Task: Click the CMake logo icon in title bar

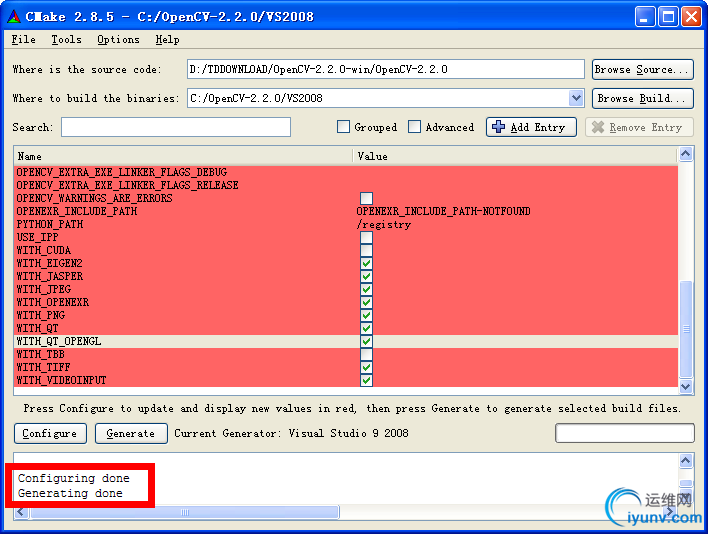Action: pos(14,17)
